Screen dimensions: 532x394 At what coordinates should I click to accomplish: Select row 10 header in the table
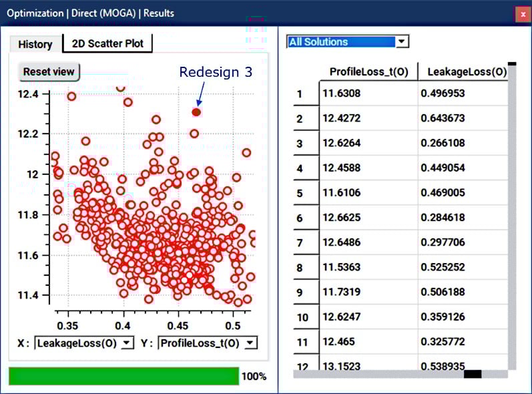[x=302, y=317]
